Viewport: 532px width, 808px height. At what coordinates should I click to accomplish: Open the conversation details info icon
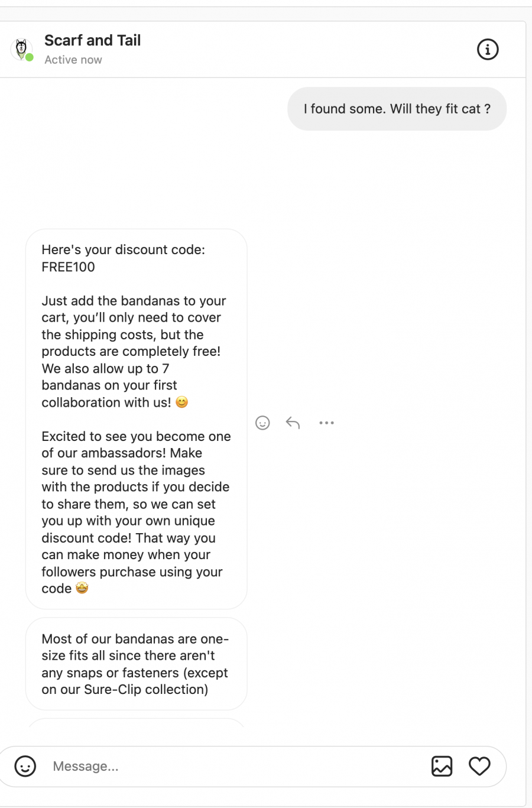(x=488, y=50)
